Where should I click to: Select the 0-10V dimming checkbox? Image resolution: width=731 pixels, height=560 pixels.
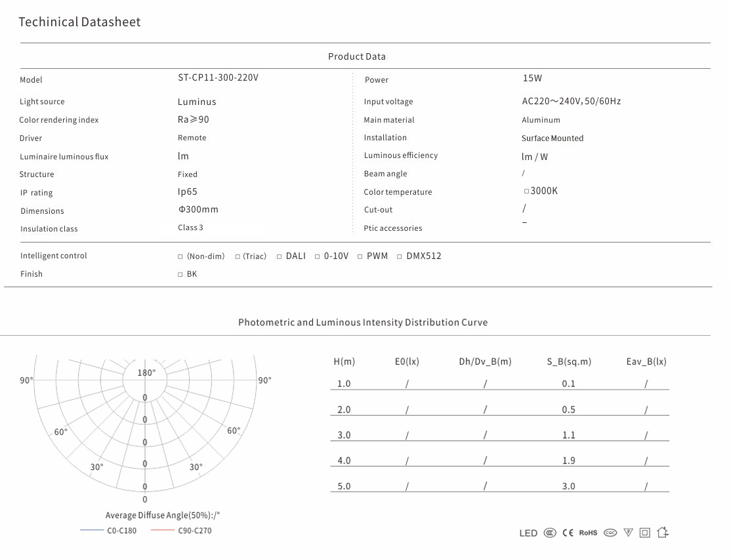coord(318,257)
